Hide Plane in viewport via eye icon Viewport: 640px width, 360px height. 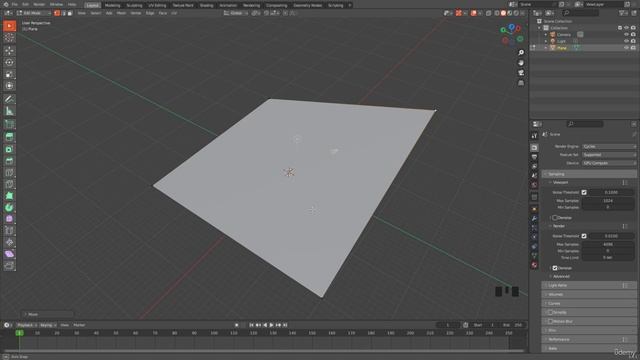[626, 48]
